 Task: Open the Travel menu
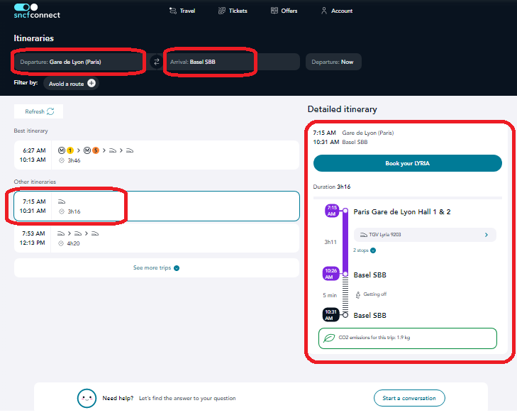click(182, 11)
